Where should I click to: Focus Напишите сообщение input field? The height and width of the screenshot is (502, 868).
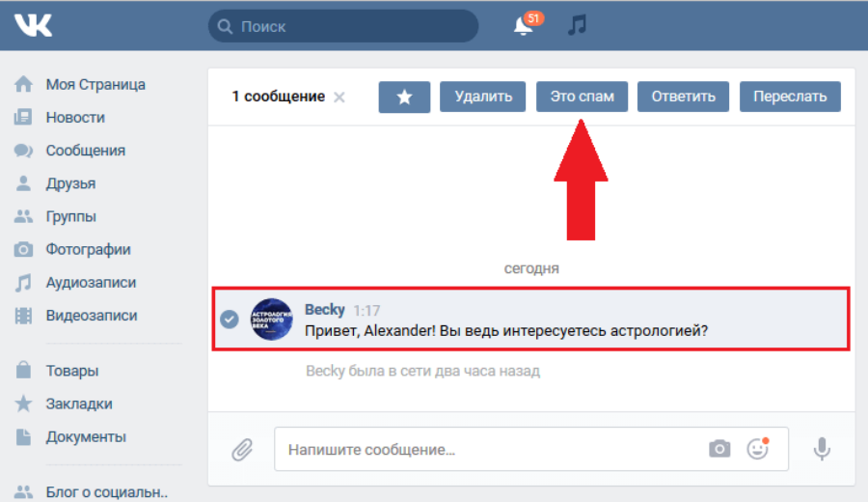(530, 449)
